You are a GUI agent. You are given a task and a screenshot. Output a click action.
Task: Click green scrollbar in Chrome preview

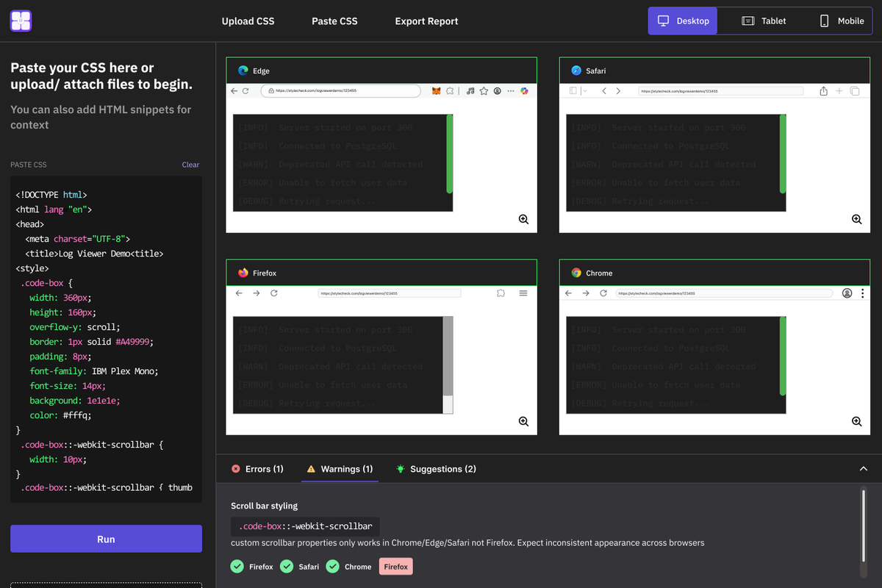(x=783, y=356)
